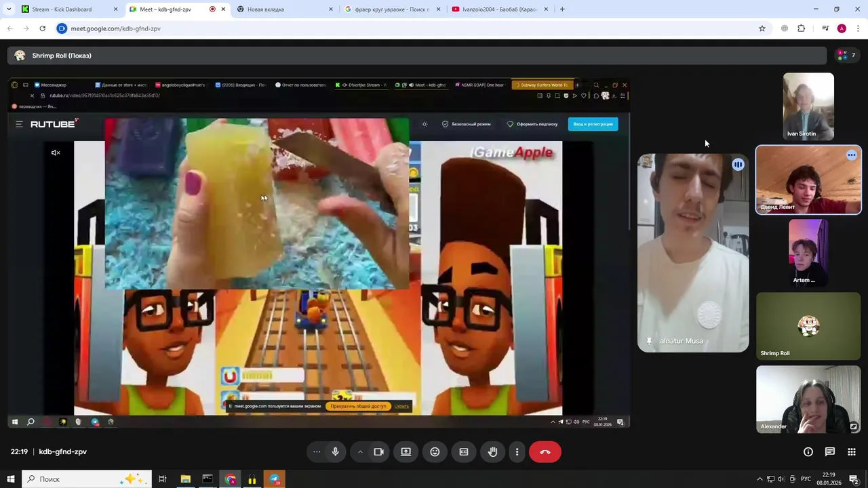
Task: Open Telegram from the taskbar
Action: [x=275, y=479]
